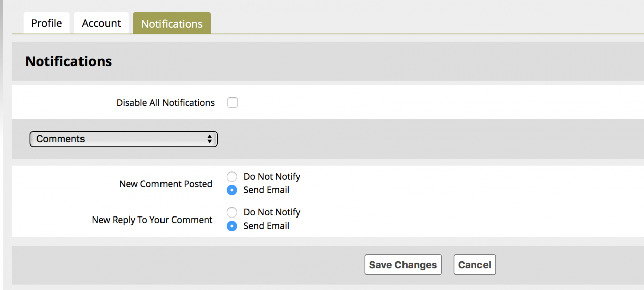
Task: Click the Notifications section heading
Action: pyautogui.click(x=68, y=61)
